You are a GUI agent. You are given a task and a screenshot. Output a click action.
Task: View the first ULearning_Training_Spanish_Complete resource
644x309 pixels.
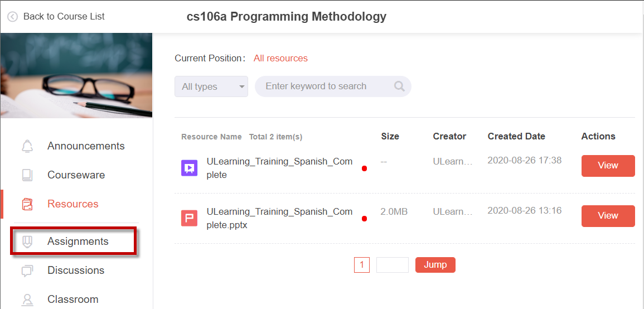click(608, 166)
